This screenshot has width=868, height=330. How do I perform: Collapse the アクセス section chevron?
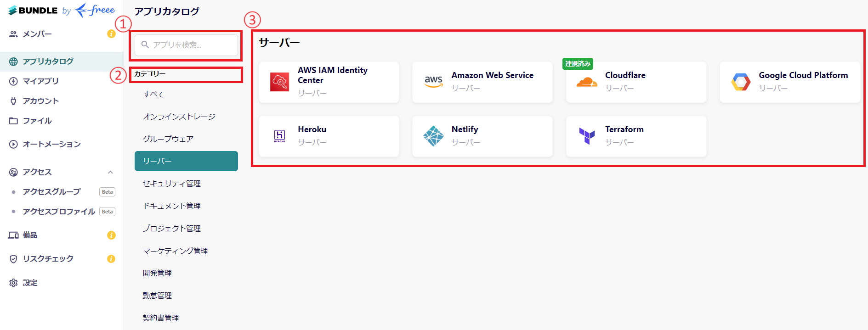coord(110,172)
